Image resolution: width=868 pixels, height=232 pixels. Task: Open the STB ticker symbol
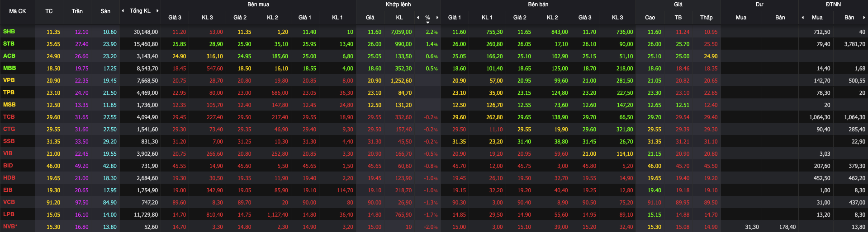9,44
